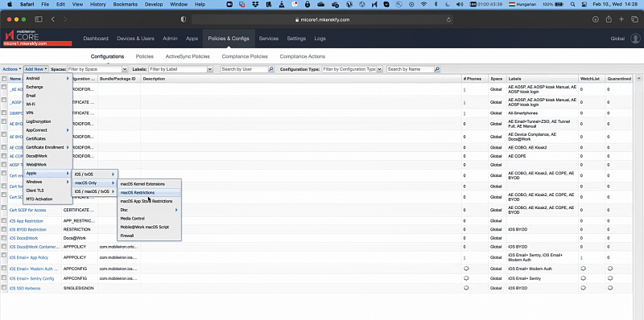Expand the Android submenu
The image size is (644, 320).
[47, 78]
